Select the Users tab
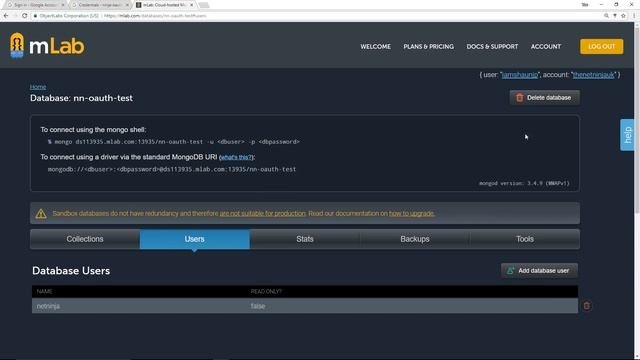The width and height of the screenshot is (640, 360). pyautogui.click(x=194, y=239)
